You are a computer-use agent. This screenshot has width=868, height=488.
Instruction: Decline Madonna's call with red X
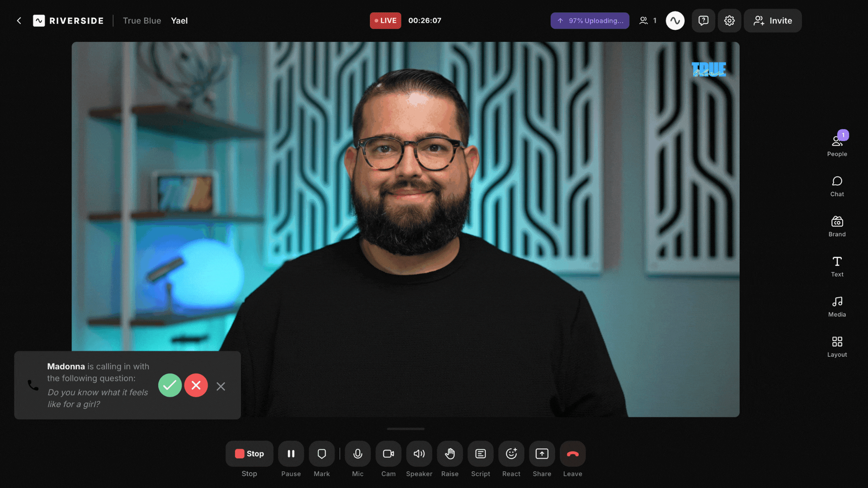point(196,385)
